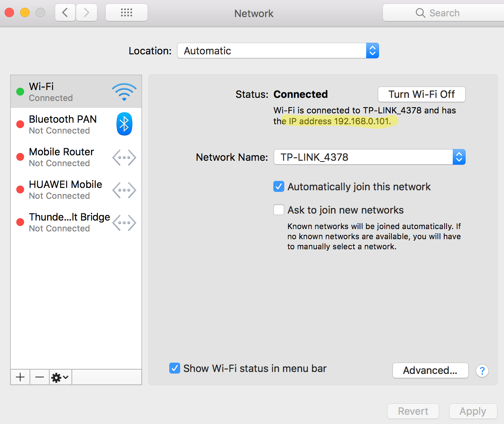The width and height of the screenshot is (504, 424).
Task: Click the Search field
Action: click(x=443, y=13)
